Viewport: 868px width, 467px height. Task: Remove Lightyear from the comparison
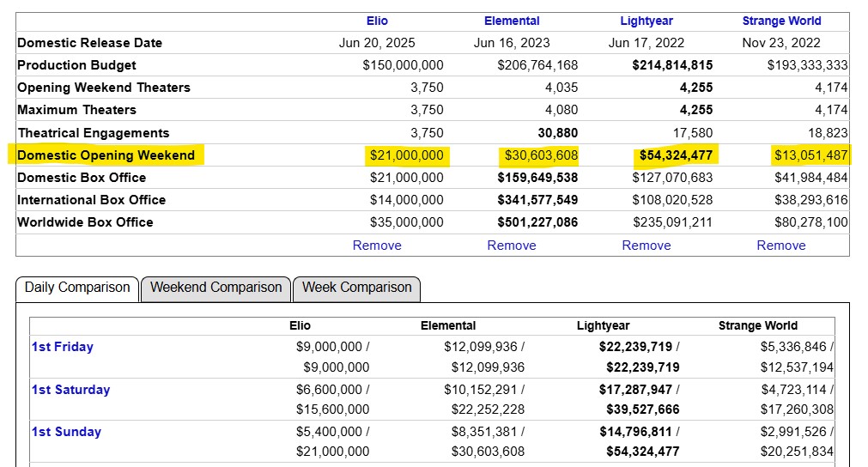(646, 246)
